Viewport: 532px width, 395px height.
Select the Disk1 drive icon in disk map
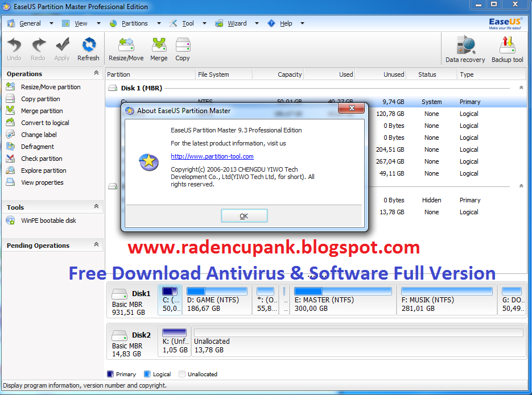[119, 294]
